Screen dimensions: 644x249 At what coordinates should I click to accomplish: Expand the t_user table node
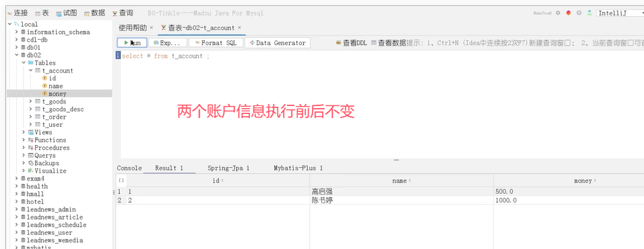pyautogui.click(x=31, y=125)
